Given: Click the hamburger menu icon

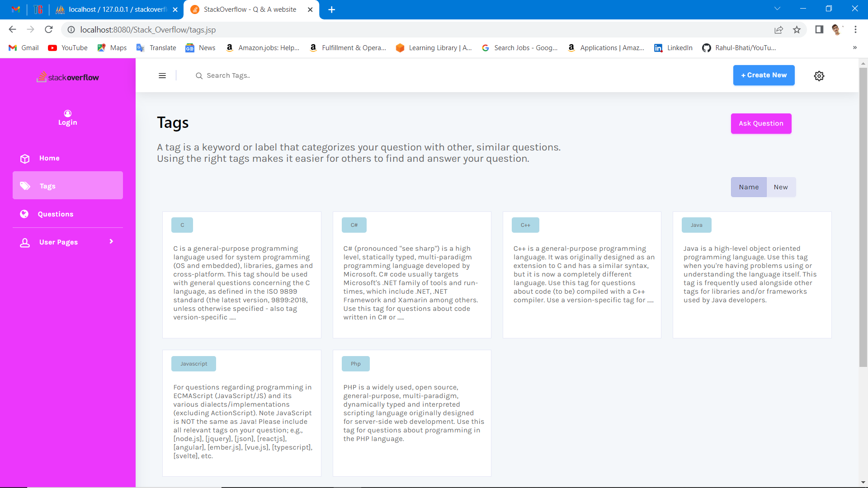Looking at the screenshot, I should click(x=162, y=75).
